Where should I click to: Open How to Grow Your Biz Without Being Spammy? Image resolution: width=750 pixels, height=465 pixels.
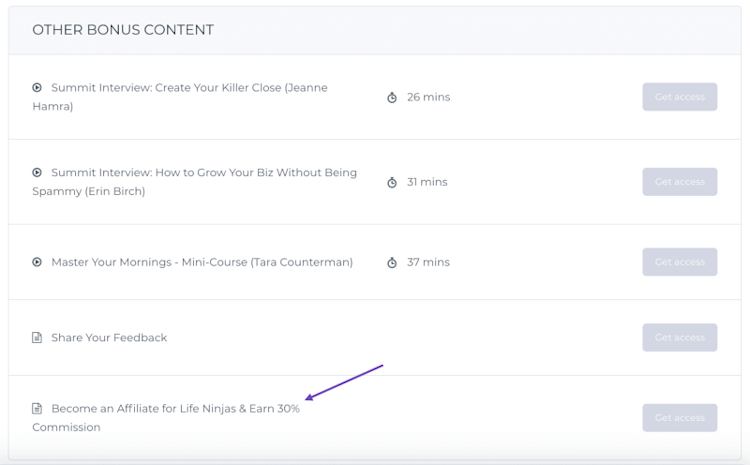(x=195, y=182)
